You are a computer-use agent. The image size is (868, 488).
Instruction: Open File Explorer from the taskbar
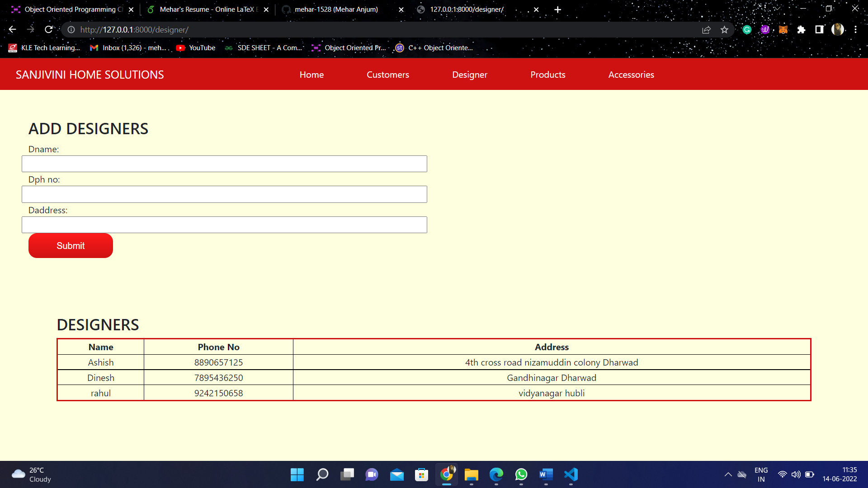[x=471, y=475]
